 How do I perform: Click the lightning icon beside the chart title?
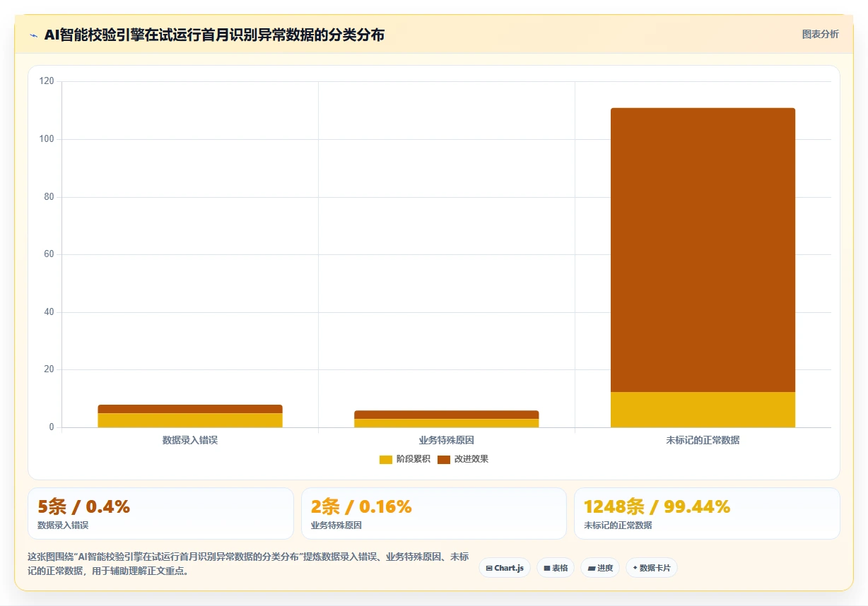coord(33,35)
